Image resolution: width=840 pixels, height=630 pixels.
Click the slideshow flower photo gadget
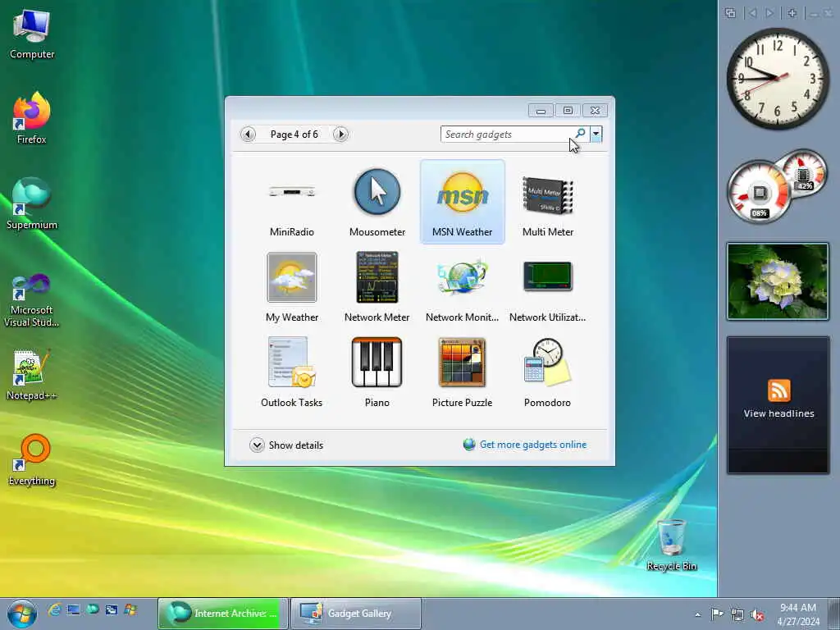(778, 281)
